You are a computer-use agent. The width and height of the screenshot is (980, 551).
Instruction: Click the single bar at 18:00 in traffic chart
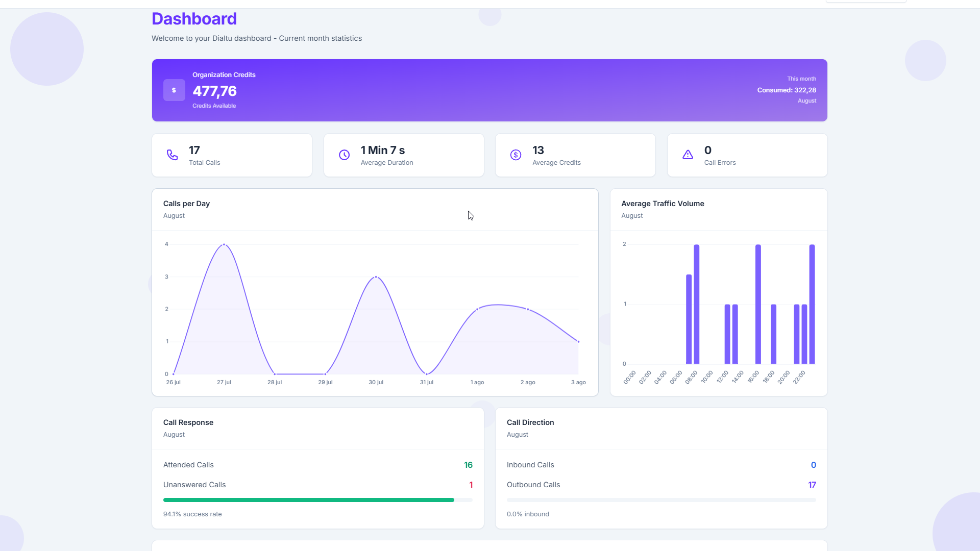pos(774,334)
